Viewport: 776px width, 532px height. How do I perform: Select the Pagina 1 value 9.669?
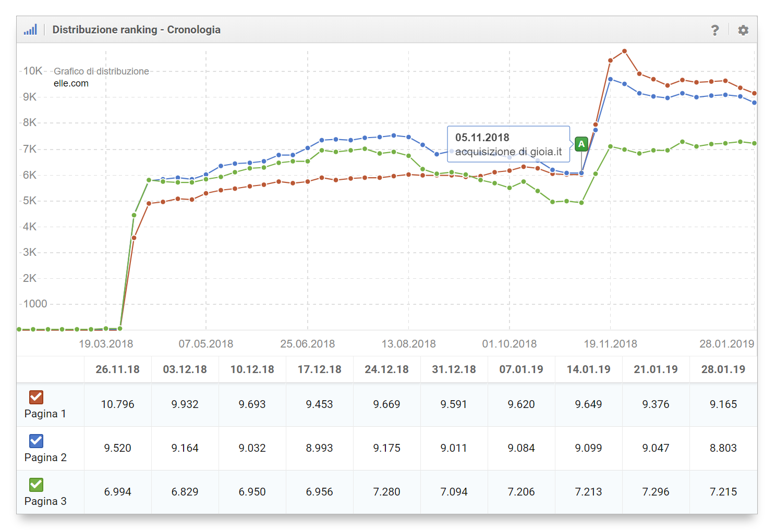point(386,404)
